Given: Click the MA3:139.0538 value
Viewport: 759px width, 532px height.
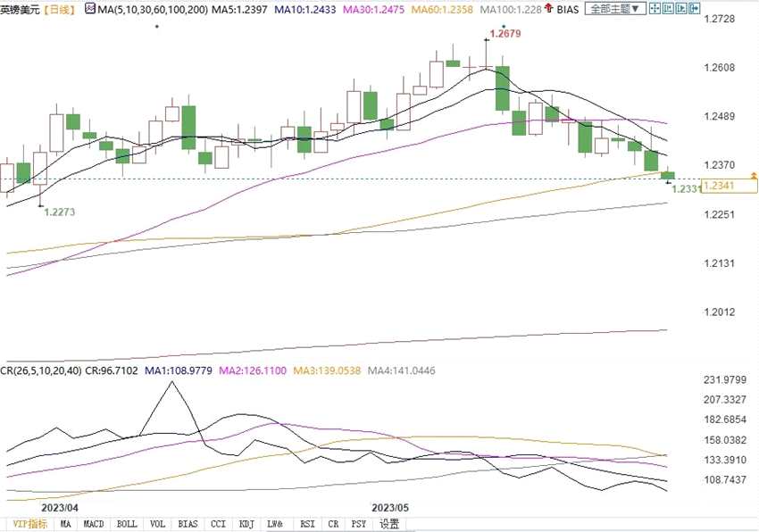Looking at the screenshot, I should click(327, 370).
